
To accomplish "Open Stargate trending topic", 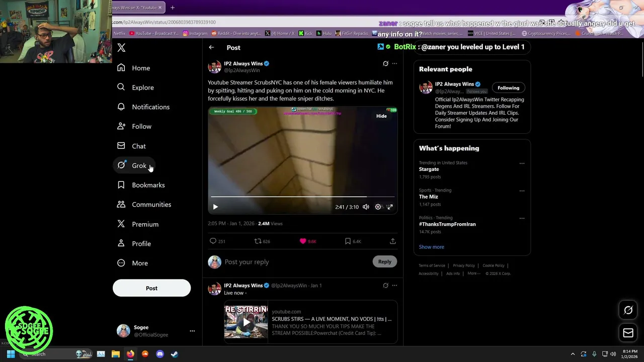I will pos(429,169).
